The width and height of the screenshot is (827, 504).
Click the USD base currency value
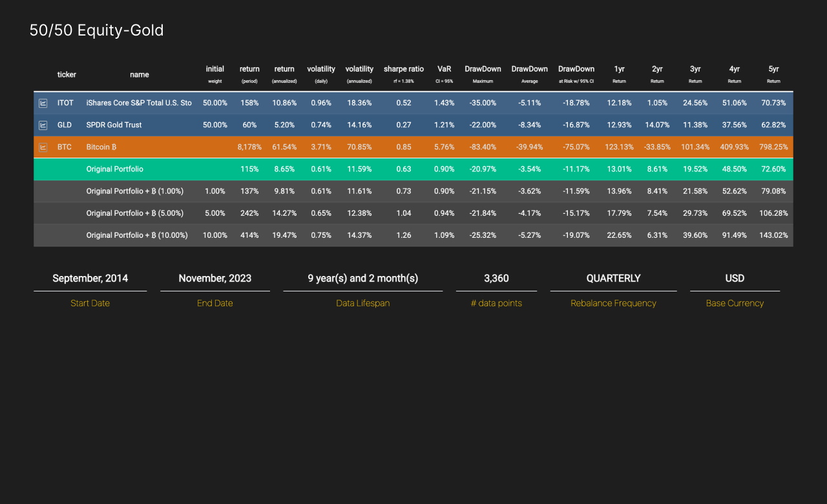[x=735, y=278]
